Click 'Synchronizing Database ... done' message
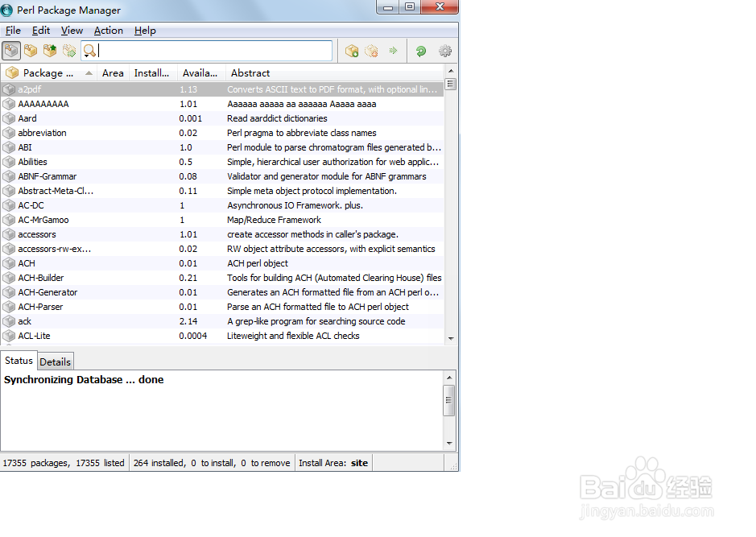The height and width of the screenshot is (537, 756). (x=84, y=380)
